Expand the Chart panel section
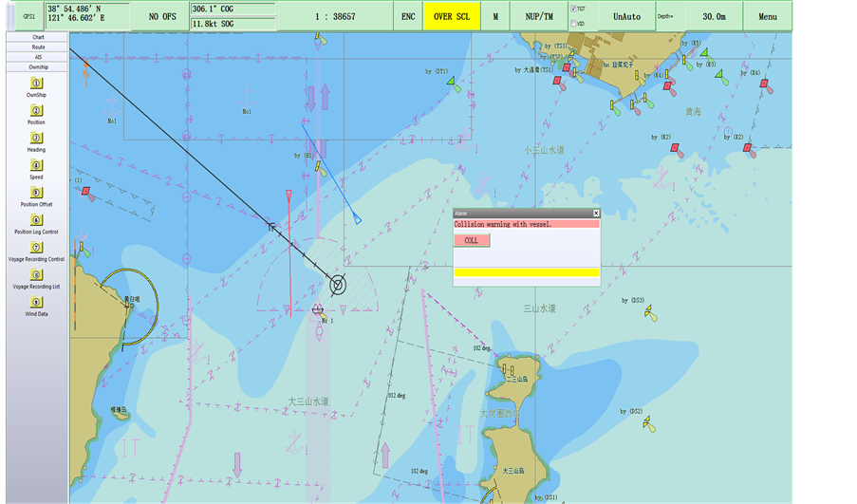 37,37
